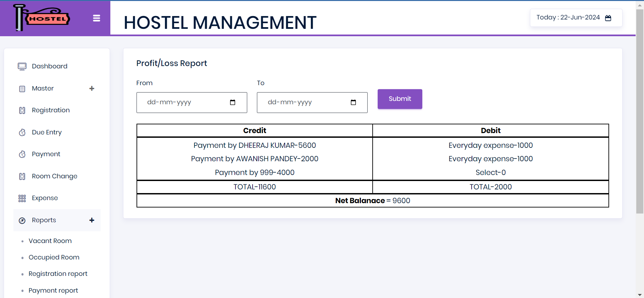Viewport: 644px width, 298px height.
Task: Expand the Reports menu plus sign
Action: click(x=92, y=220)
